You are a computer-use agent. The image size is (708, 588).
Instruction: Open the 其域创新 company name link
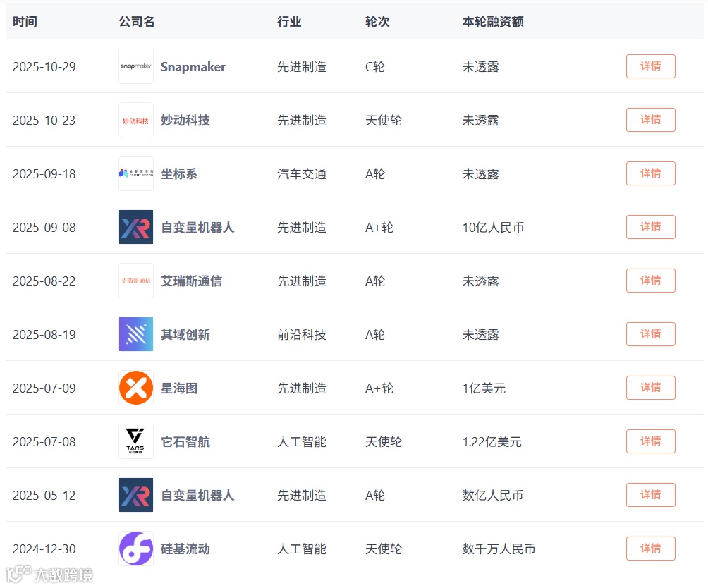coord(185,335)
